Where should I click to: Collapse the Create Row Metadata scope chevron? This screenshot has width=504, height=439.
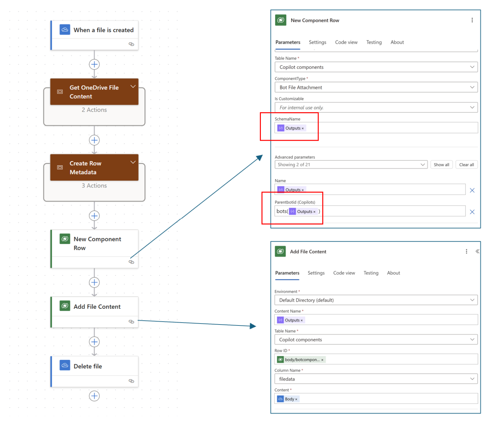pos(133,162)
